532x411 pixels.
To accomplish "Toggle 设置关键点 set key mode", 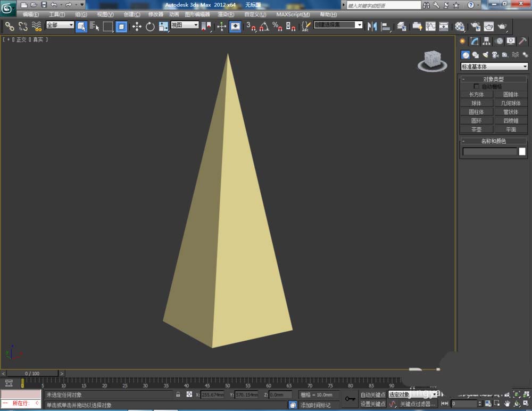I will (x=372, y=404).
